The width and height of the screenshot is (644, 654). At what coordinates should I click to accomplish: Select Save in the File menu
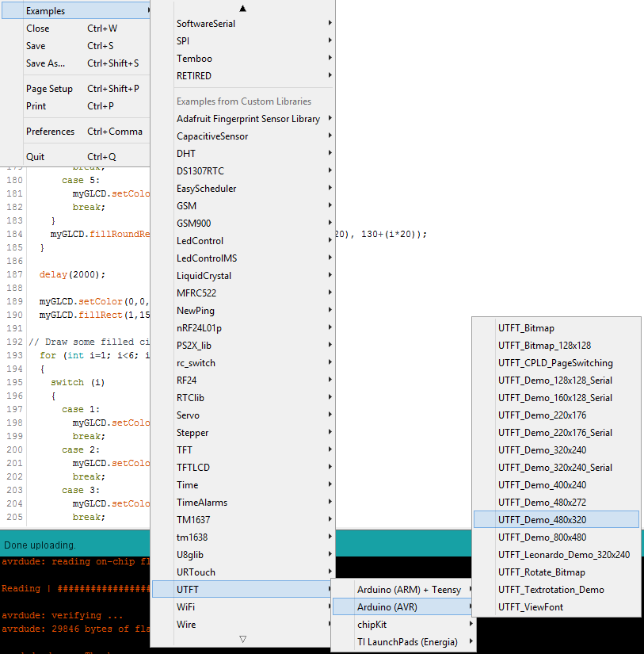coord(76,46)
